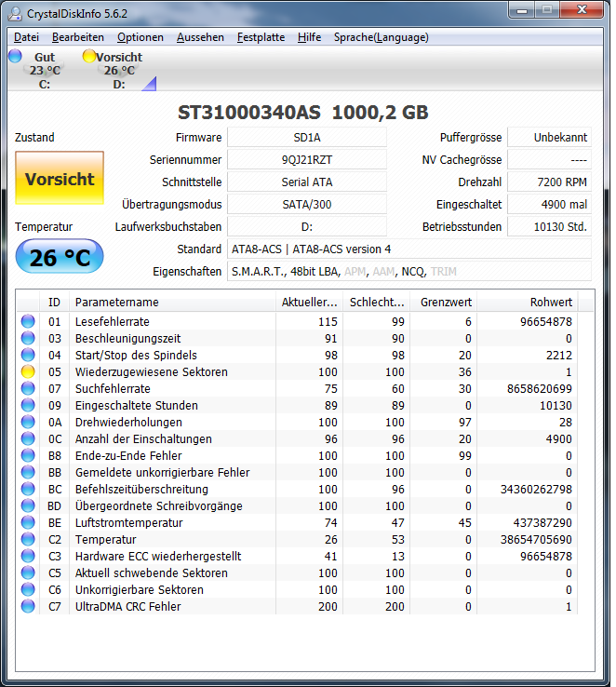Click the 26 °C temperature button
The height and width of the screenshot is (687, 616).
point(60,257)
